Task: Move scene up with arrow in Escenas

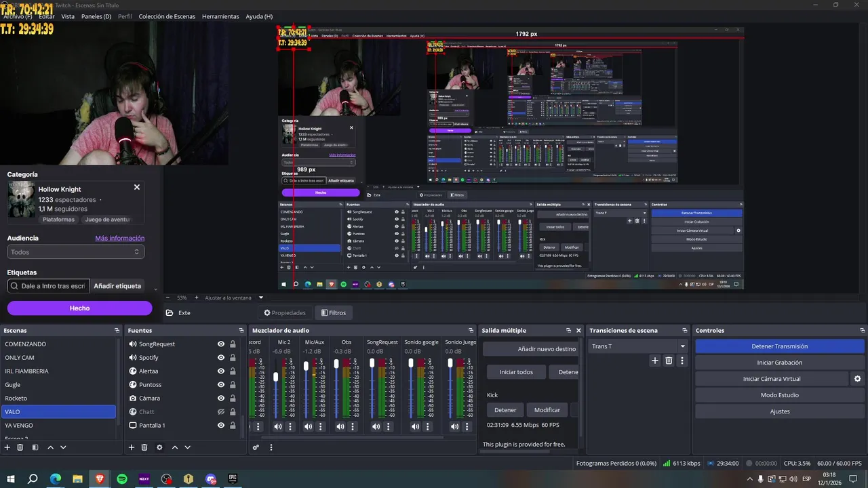Action: tap(50, 447)
